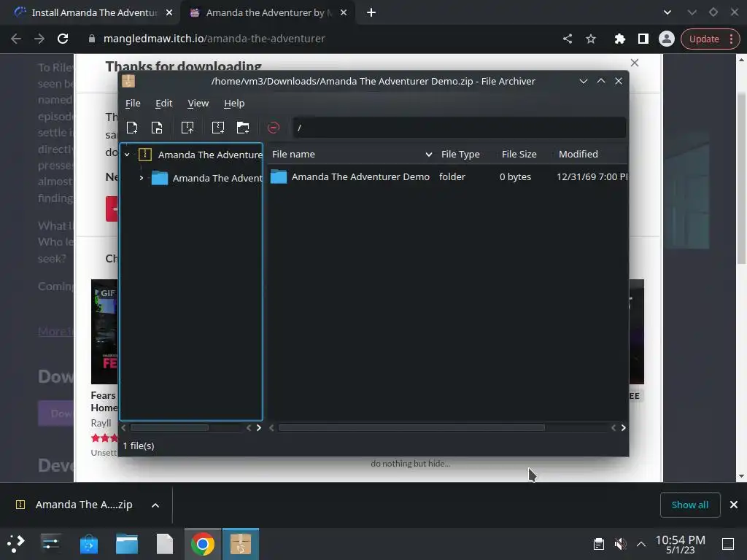Viewport: 747px width, 560px height.
Task: Open Discover store from taskbar
Action: (88, 544)
